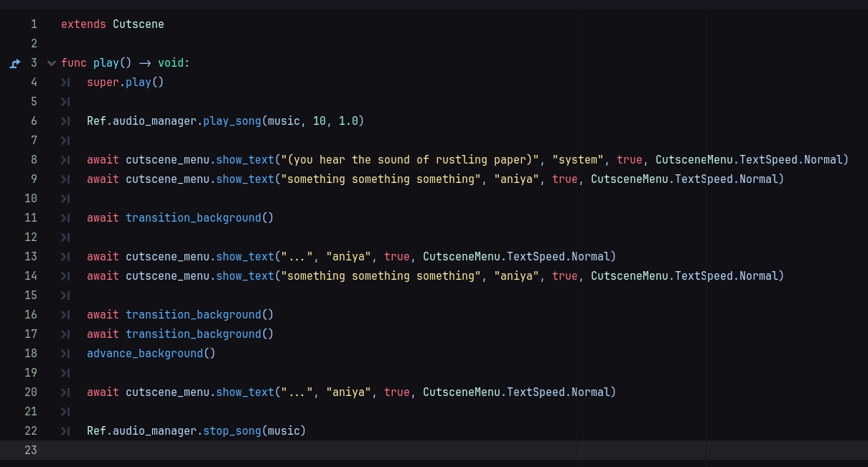Click the "system" string on line 8
Screen dimensions: 868x467
coord(578,160)
